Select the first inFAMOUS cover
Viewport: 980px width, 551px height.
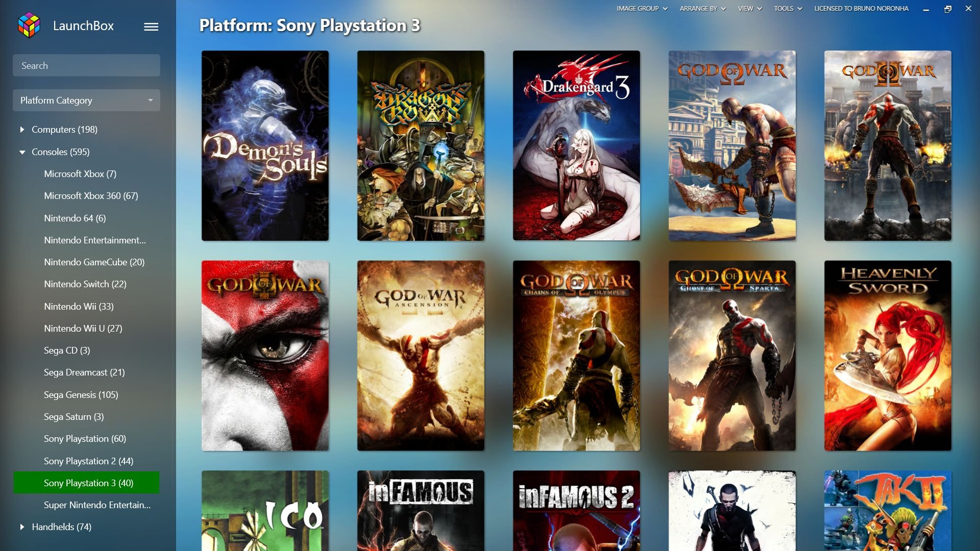coord(421,511)
